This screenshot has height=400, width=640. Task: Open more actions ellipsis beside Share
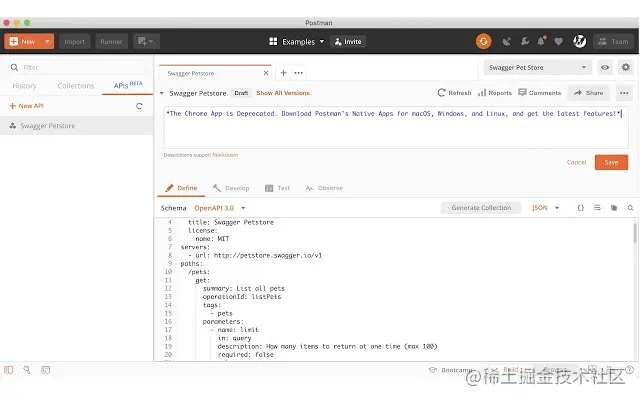624,93
